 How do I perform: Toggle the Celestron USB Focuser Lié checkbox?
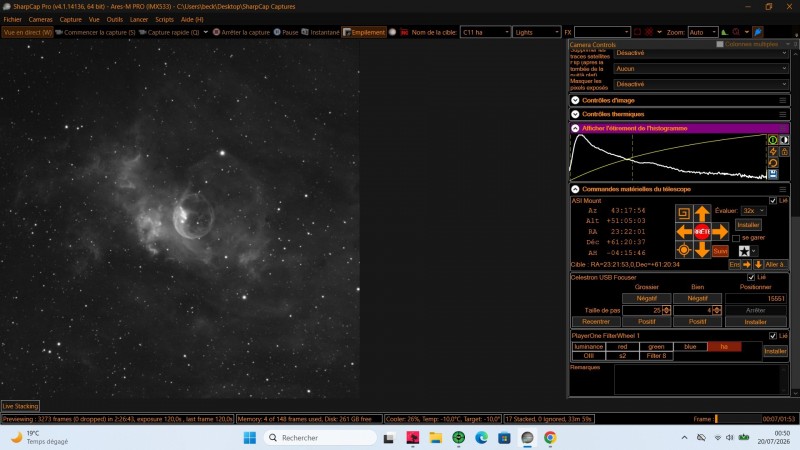click(751, 278)
